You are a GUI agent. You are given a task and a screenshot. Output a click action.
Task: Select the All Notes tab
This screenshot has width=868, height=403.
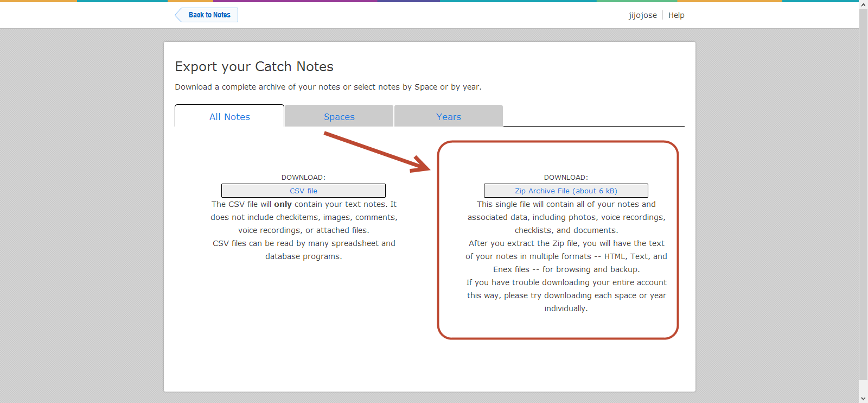click(229, 117)
